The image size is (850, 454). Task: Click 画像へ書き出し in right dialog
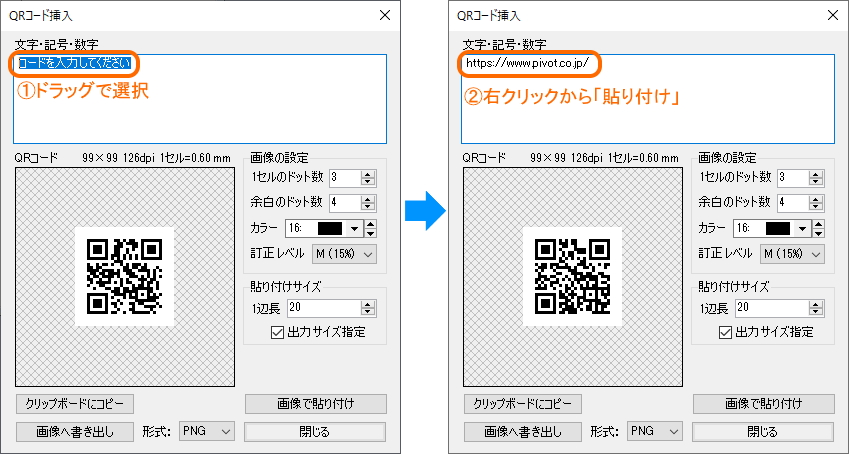(523, 432)
